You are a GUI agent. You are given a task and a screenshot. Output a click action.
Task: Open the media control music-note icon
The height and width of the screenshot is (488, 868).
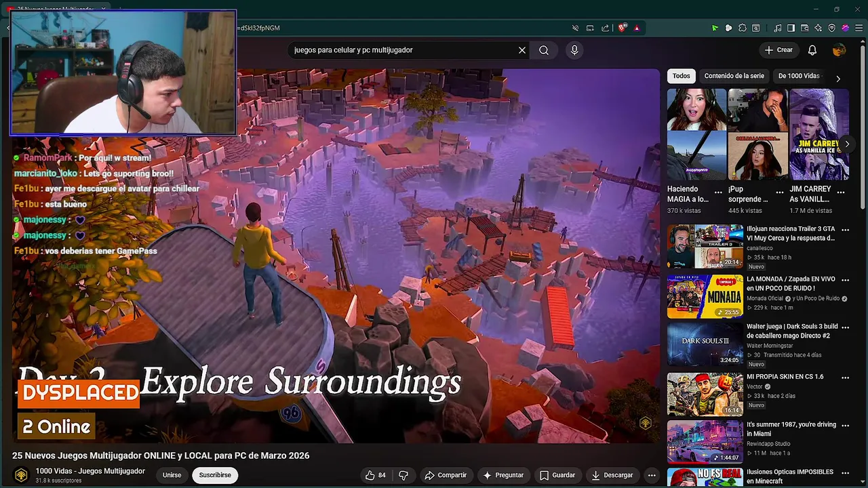pos(778,28)
